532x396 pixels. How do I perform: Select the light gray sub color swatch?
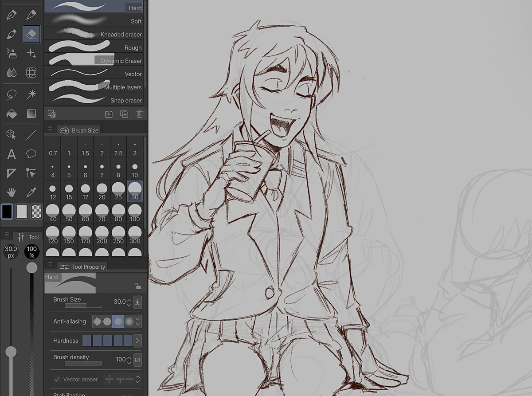[x=22, y=212]
